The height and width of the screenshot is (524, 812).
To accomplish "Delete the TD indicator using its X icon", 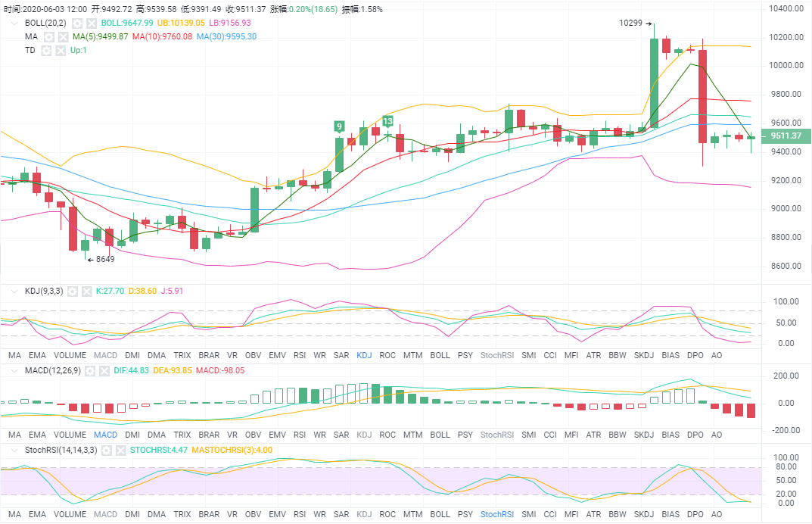I will pyautogui.click(x=59, y=50).
